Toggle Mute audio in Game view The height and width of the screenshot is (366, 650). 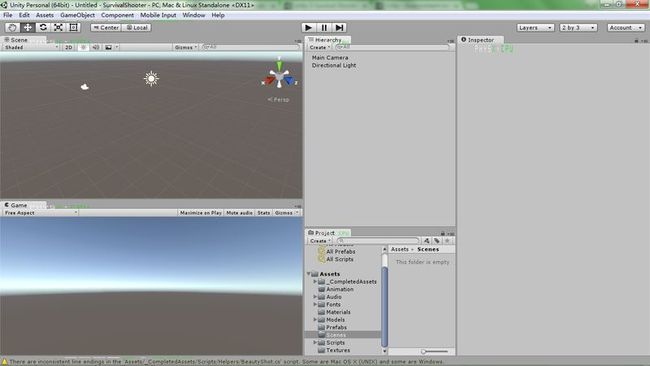239,213
